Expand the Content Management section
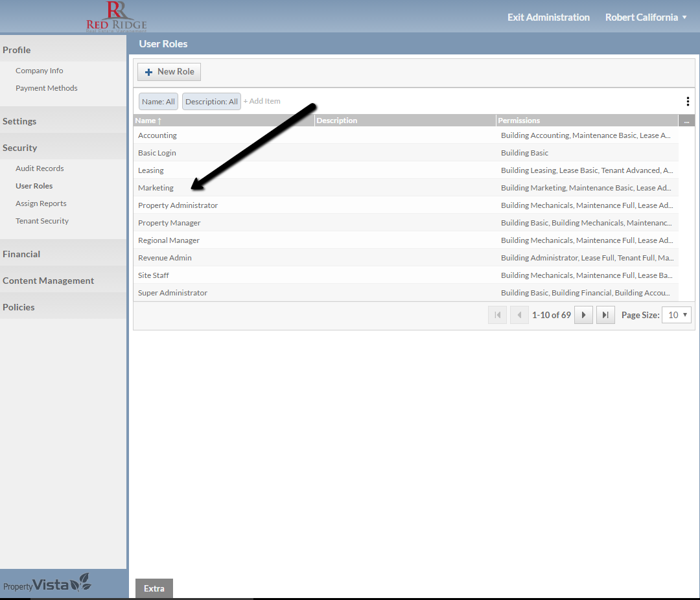 pyautogui.click(x=48, y=281)
